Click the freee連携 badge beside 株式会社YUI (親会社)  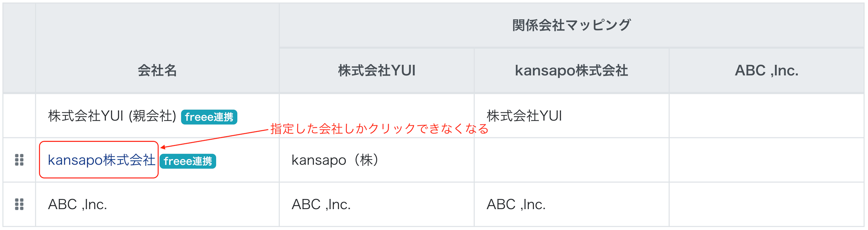(209, 117)
